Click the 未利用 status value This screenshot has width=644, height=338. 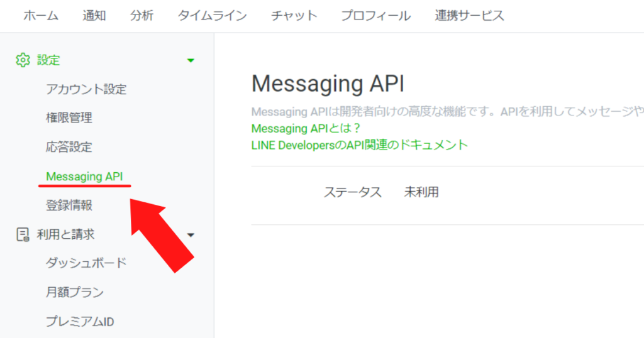[x=421, y=192]
